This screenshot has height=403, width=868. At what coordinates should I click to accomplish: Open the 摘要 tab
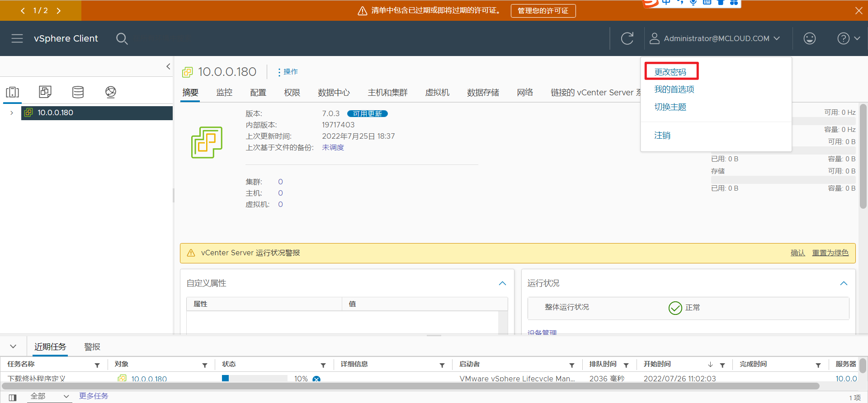(190, 93)
